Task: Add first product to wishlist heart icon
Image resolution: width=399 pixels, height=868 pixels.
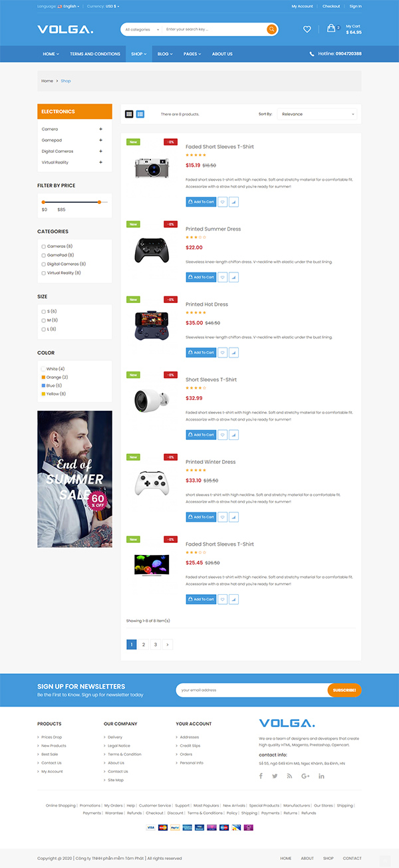Action: click(x=223, y=201)
